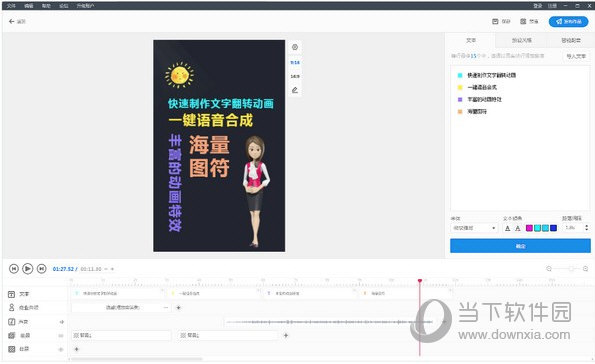Click the 导入文章 button

[x=576, y=56]
